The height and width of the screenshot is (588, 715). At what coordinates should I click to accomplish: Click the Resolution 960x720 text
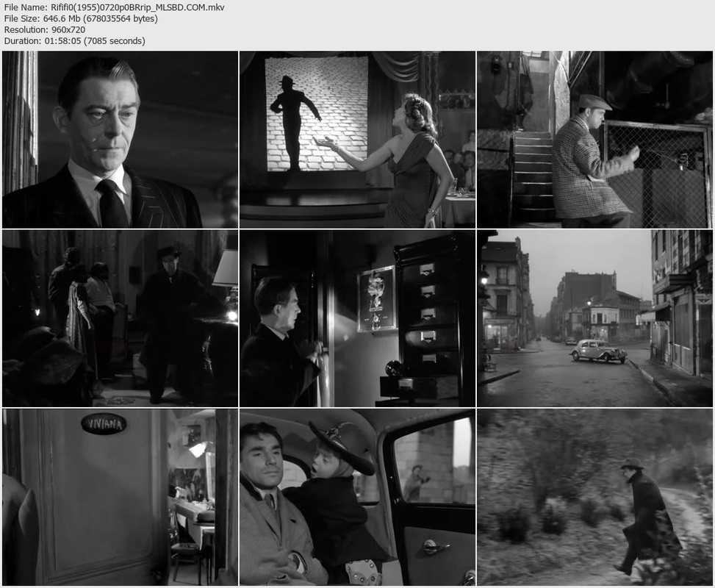point(44,29)
